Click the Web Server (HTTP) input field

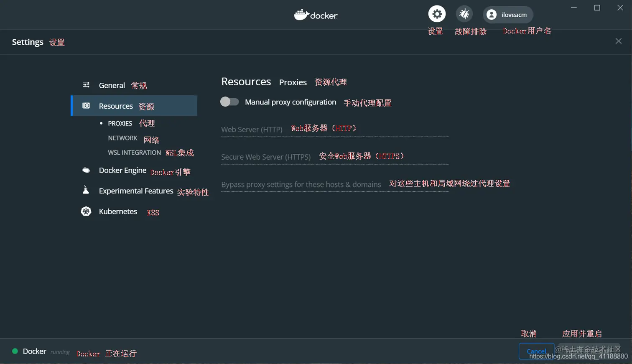(334, 130)
